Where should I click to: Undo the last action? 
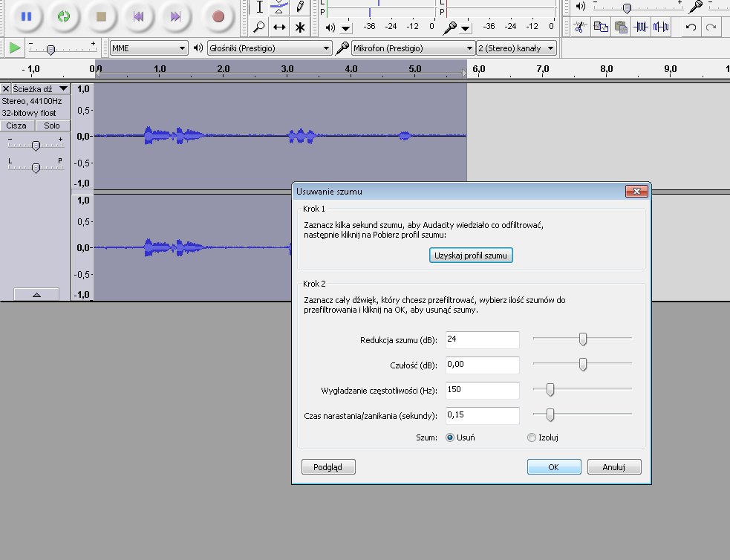pyautogui.click(x=691, y=27)
